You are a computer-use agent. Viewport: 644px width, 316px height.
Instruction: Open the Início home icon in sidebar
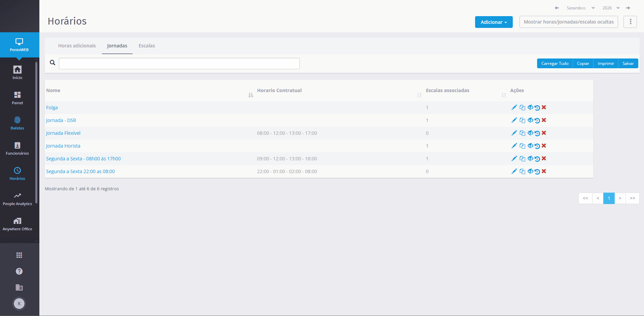click(17, 73)
